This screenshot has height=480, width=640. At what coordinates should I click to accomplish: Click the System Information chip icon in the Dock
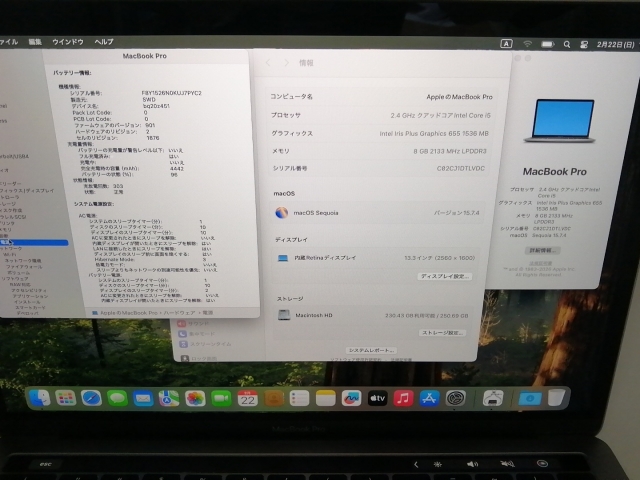(x=493, y=398)
